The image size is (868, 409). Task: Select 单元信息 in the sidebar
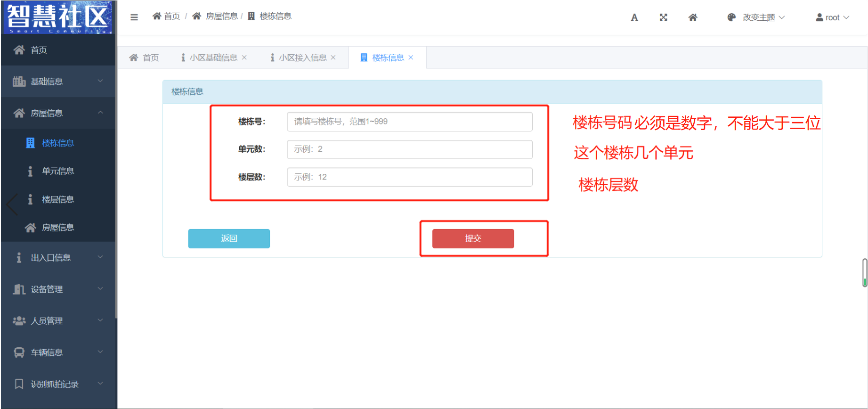57,171
